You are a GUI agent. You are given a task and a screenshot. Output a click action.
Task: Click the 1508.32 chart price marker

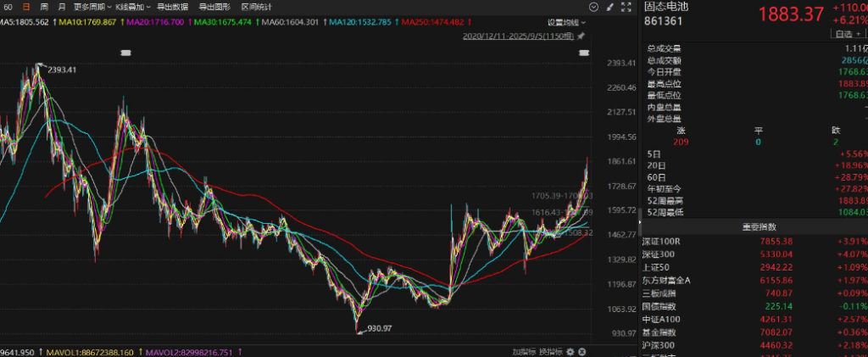coord(579,233)
